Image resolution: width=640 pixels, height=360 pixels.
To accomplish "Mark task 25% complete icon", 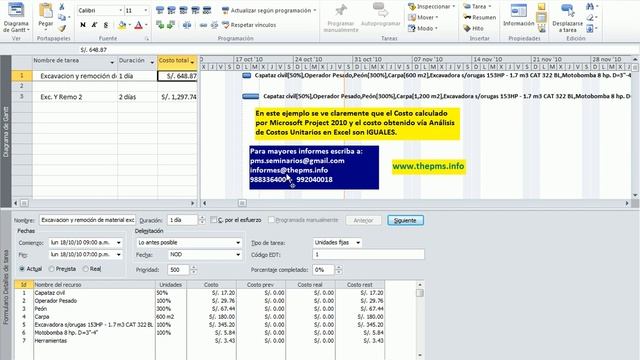I will (x=172, y=10).
